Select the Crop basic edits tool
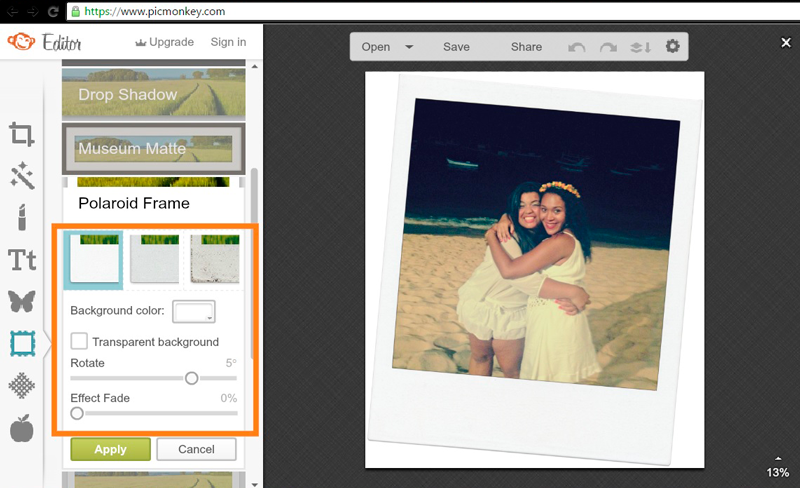Screen dimensions: 800x488 click(x=22, y=134)
